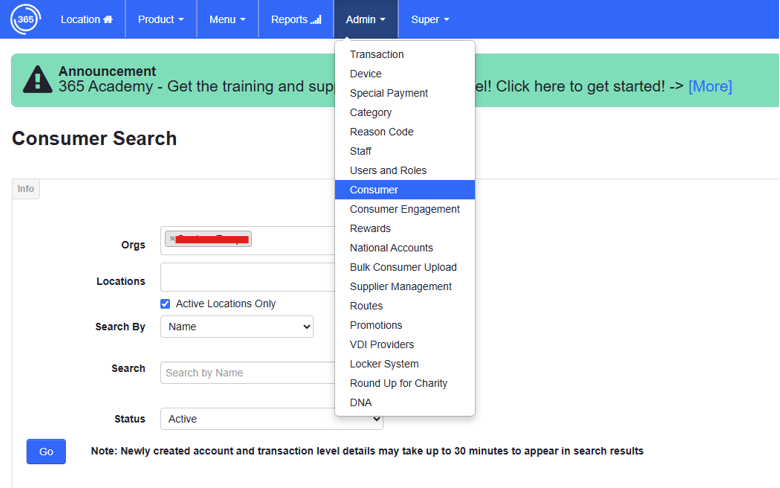
Task: Go to Location home
Action: 87,19
